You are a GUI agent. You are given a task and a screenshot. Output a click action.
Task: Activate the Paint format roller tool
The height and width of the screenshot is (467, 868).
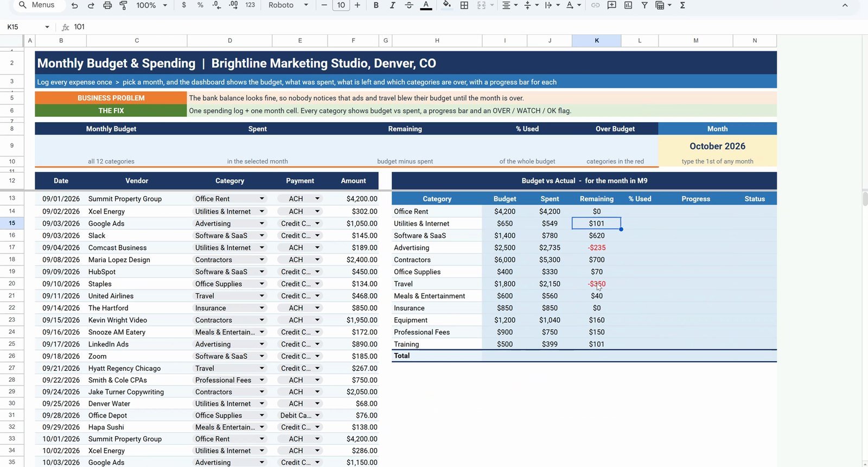tap(124, 5)
